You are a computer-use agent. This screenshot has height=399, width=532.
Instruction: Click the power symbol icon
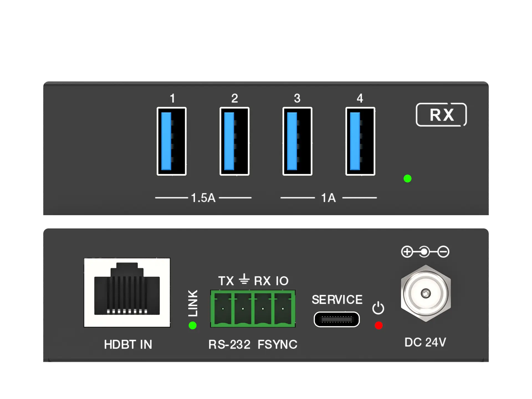click(x=378, y=308)
